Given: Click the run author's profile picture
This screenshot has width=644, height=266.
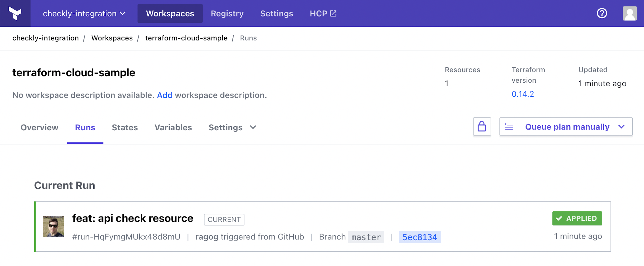Looking at the screenshot, I should 53,227.
